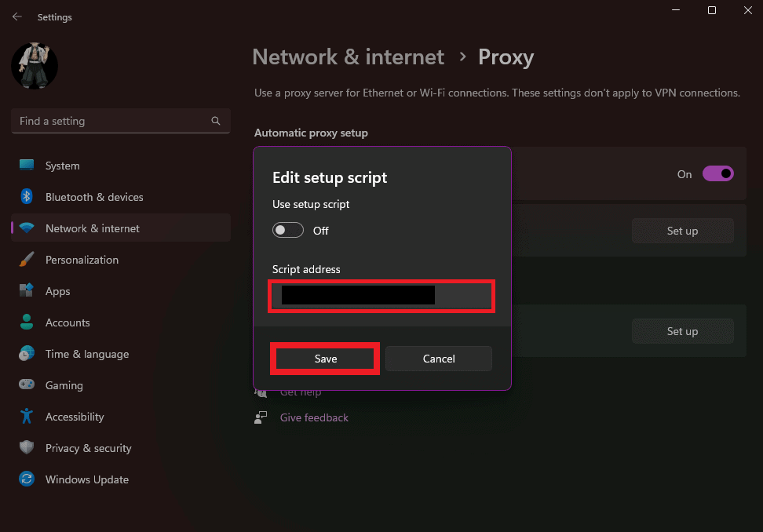Select the System sidebar icon
763x532 pixels.
(26, 166)
